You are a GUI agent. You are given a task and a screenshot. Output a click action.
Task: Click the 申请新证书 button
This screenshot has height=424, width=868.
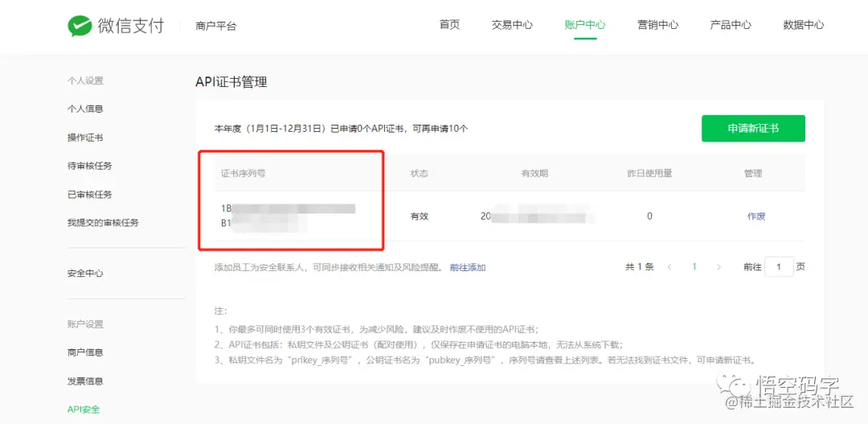(x=753, y=129)
